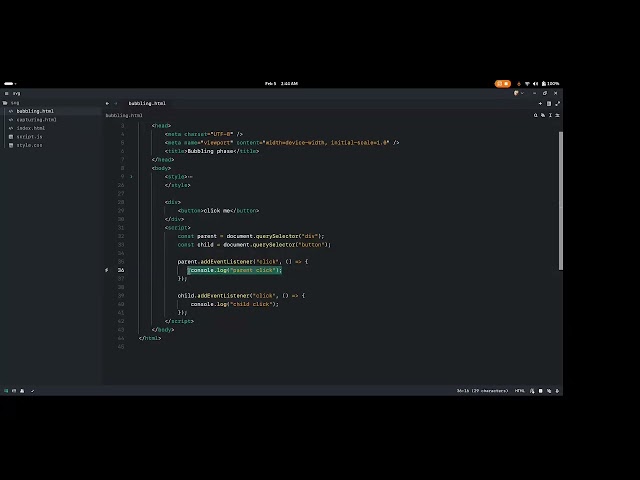Click the volume icon in system tray
This screenshot has width=640, height=480.
pos(535,84)
